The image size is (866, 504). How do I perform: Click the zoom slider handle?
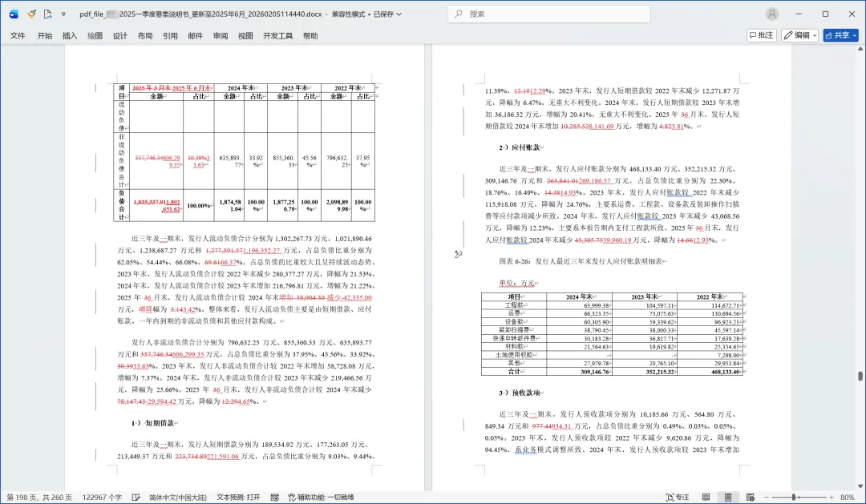pyautogui.click(x=793, y=498)
